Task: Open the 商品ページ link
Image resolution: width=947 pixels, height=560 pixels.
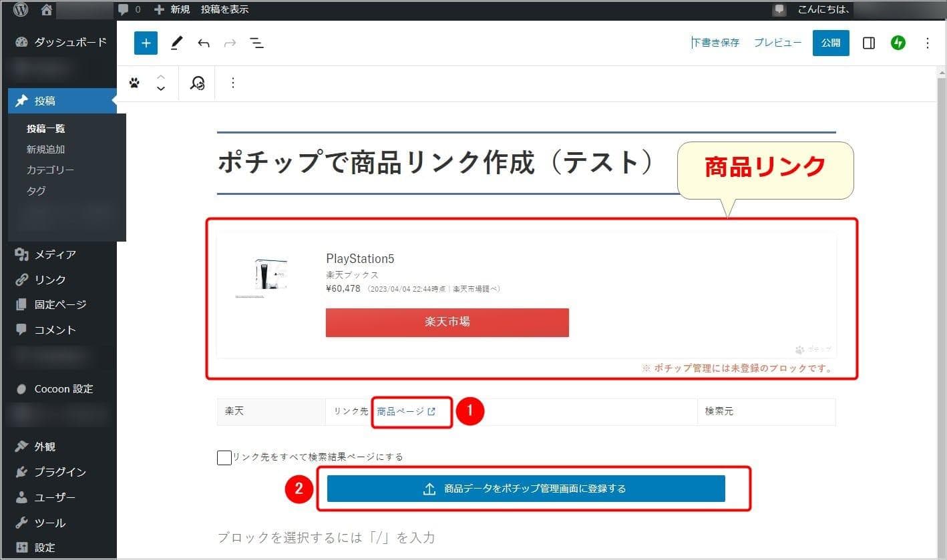Action: click(x=406, y=412)
